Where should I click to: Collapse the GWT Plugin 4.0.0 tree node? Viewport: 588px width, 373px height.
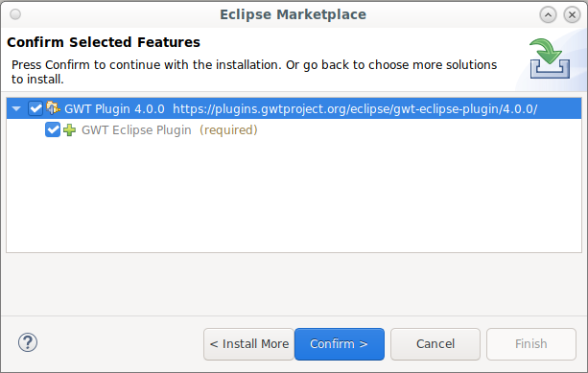point(16,109)
